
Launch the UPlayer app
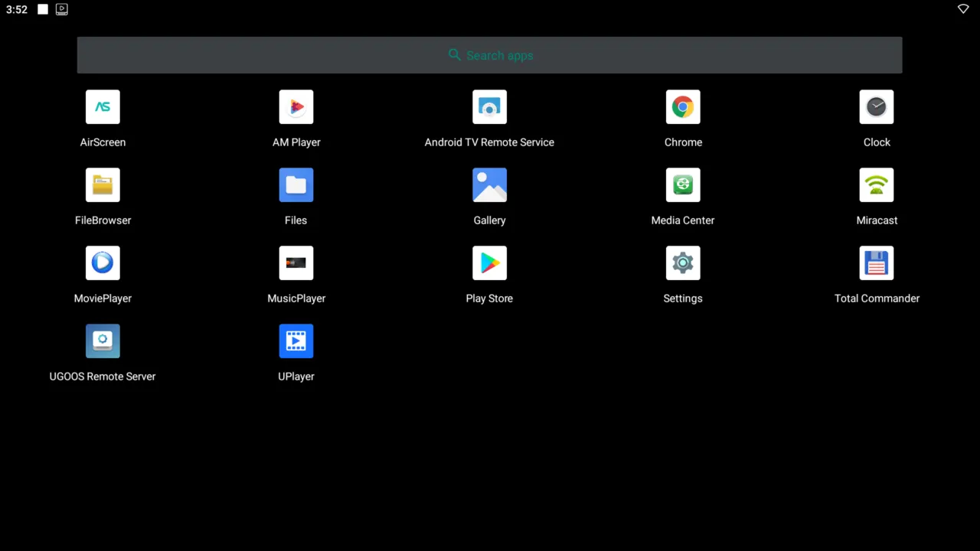click(296, 341)
